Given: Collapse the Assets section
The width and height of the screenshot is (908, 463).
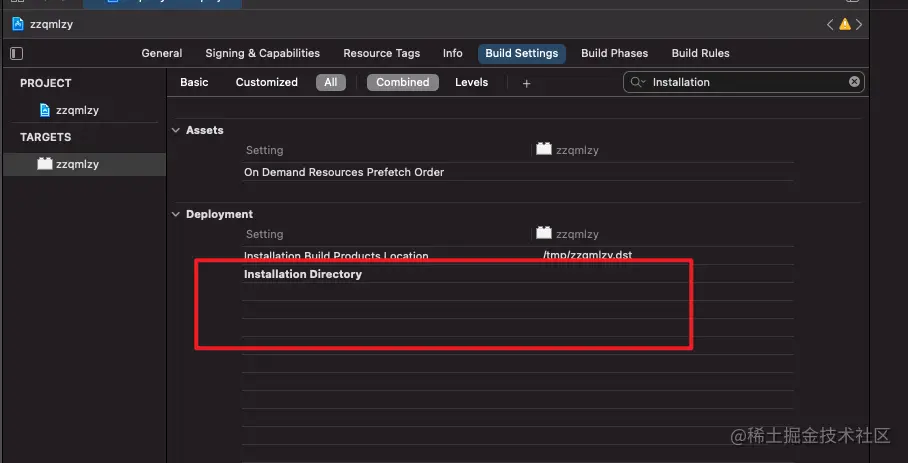Looking at the screenshot, I should tap(176, 130).
